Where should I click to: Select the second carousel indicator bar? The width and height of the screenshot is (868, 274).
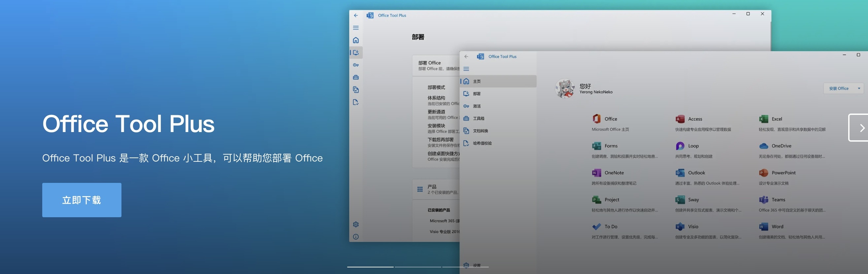[418, 267]
